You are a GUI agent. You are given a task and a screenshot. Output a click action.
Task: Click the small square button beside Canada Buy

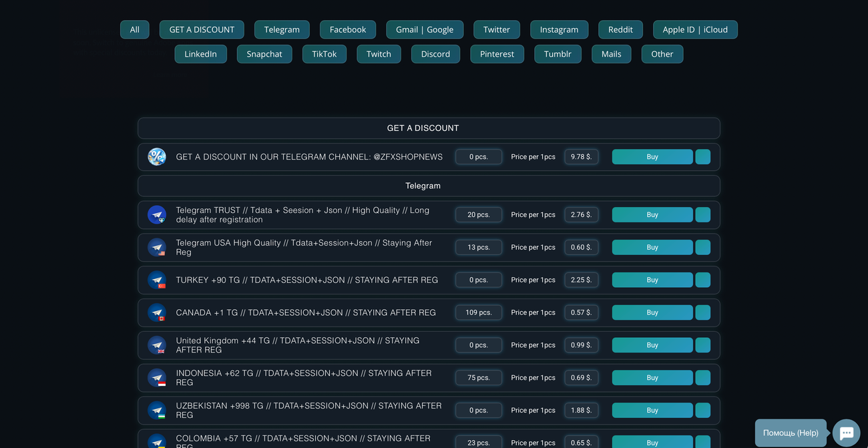pyautogui.click(x=702, y=312)
